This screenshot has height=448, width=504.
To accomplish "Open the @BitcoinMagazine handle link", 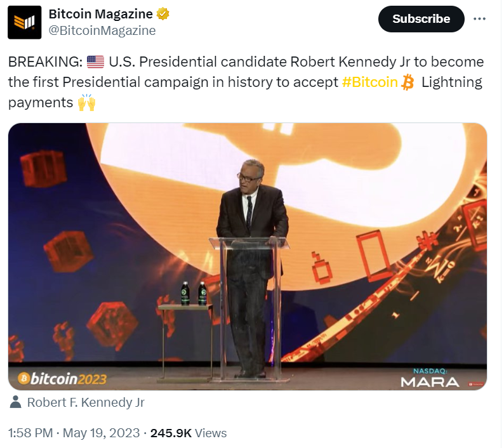I will click(102, 30).
